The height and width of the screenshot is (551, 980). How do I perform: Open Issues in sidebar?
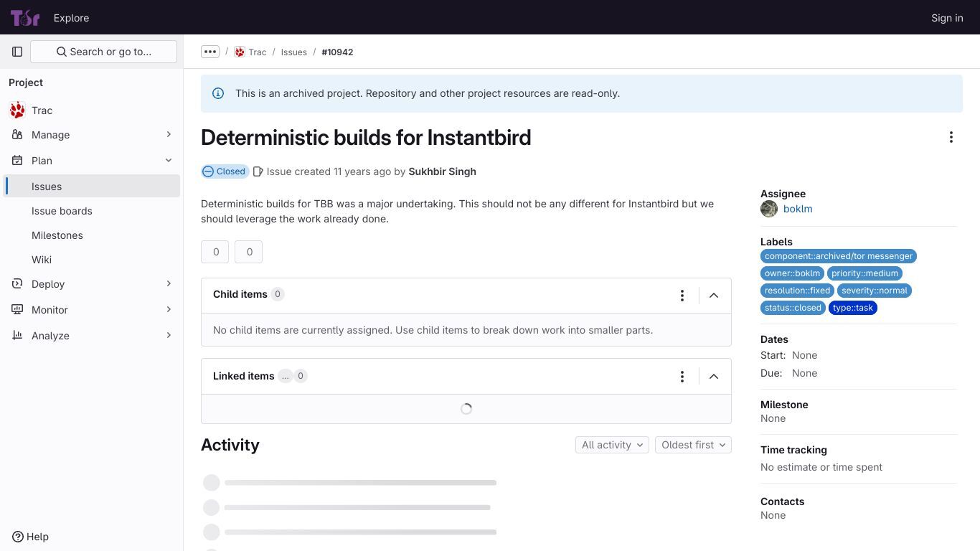click(92, 187)
